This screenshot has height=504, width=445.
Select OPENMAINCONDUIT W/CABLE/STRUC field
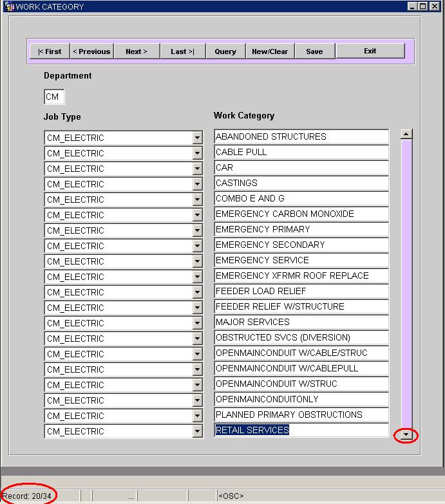pos(301,353)
